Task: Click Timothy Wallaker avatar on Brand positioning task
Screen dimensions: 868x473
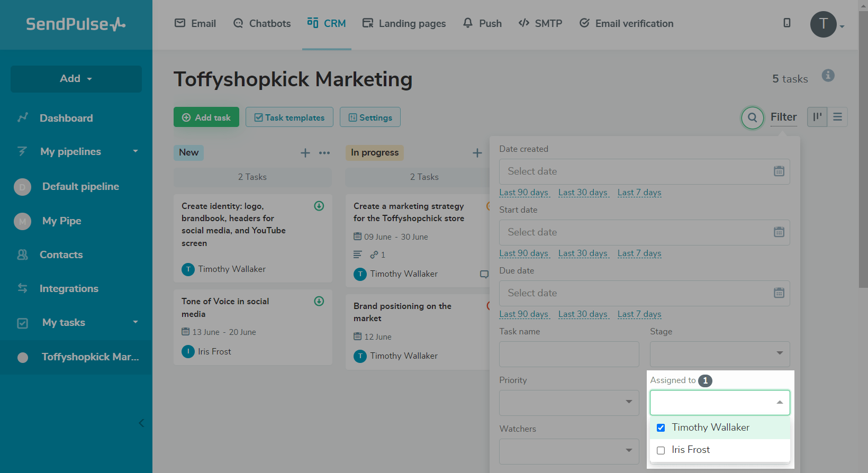Action: (x=360, y=356)
